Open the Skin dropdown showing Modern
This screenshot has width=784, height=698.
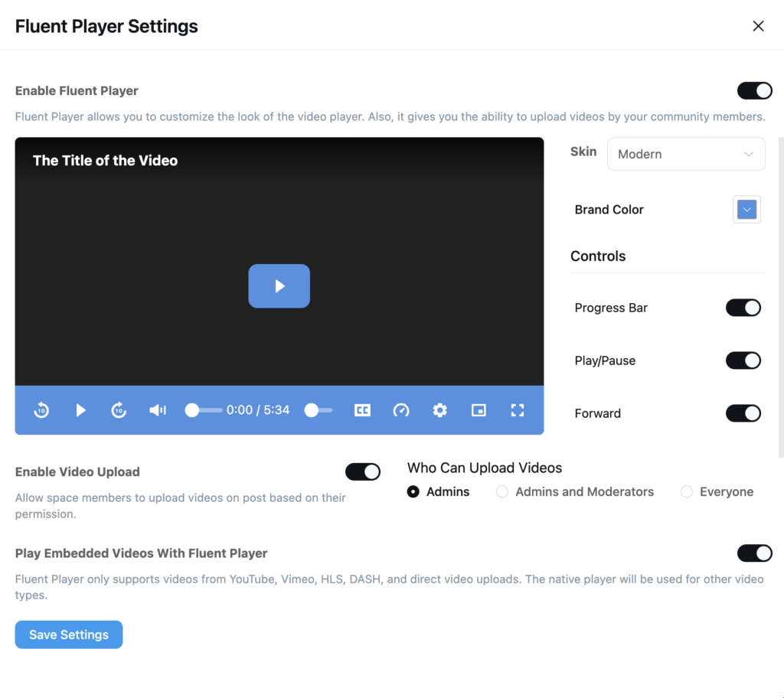(685, 154)
